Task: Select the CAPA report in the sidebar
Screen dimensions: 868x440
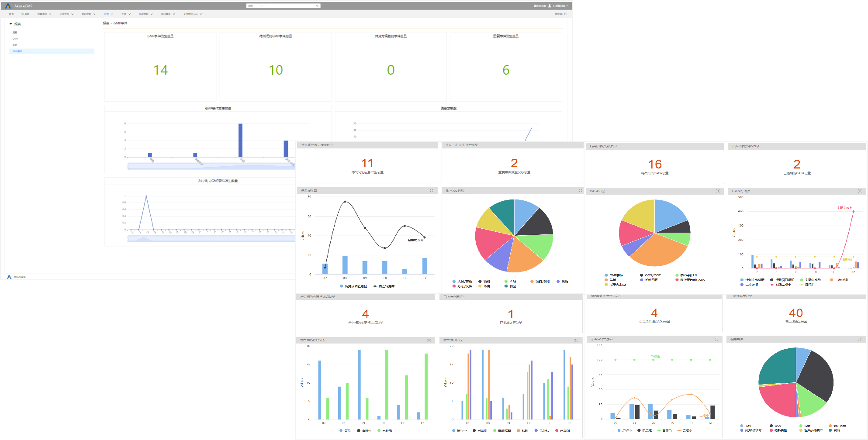Action: click(15, 39)
